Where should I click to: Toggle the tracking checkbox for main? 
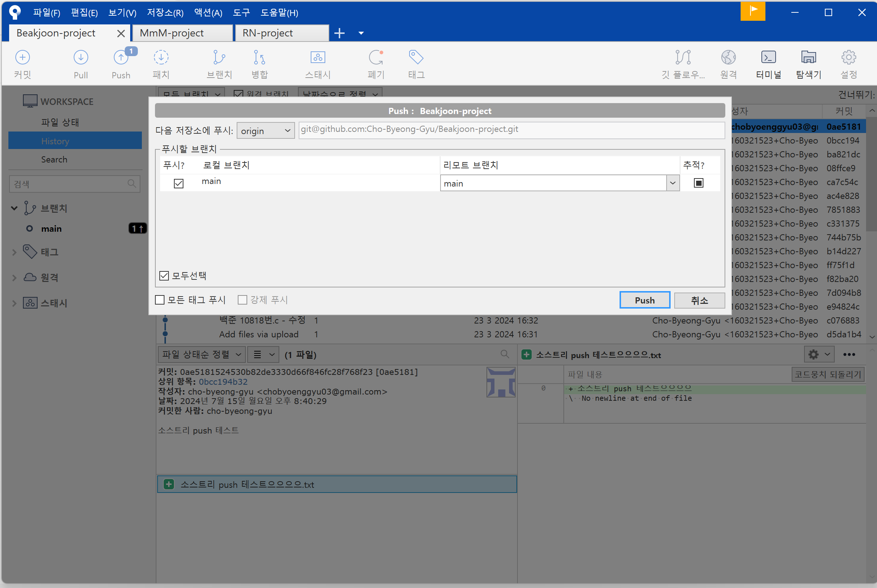tap(698, 183)
